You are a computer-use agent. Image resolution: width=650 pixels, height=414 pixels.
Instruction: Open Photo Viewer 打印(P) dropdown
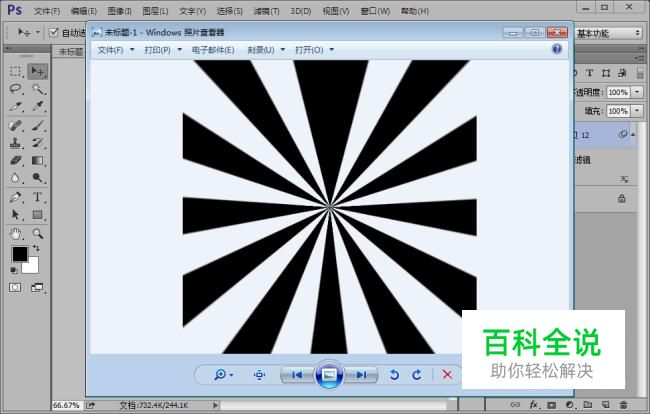click(163, 50)
